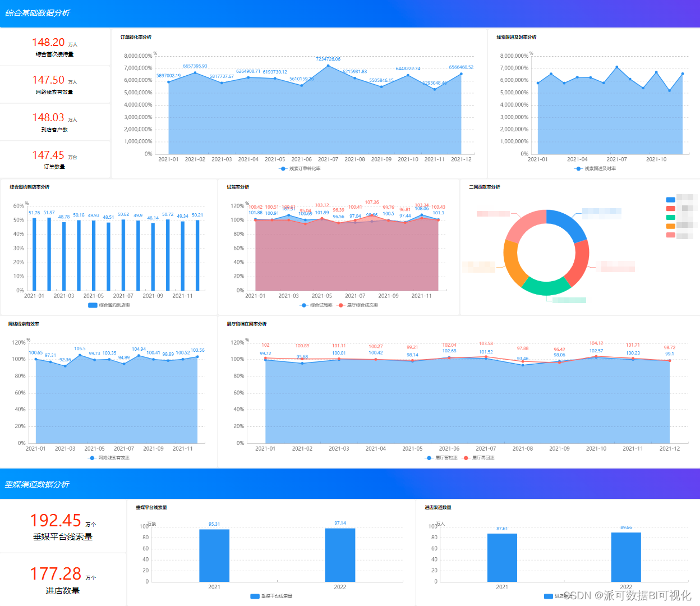The width and height of the screenshot is (700, 606).
Task: Hide the 展厅综合成交率 series via legend
Action: pyautogui.click(x=341, y=305)
